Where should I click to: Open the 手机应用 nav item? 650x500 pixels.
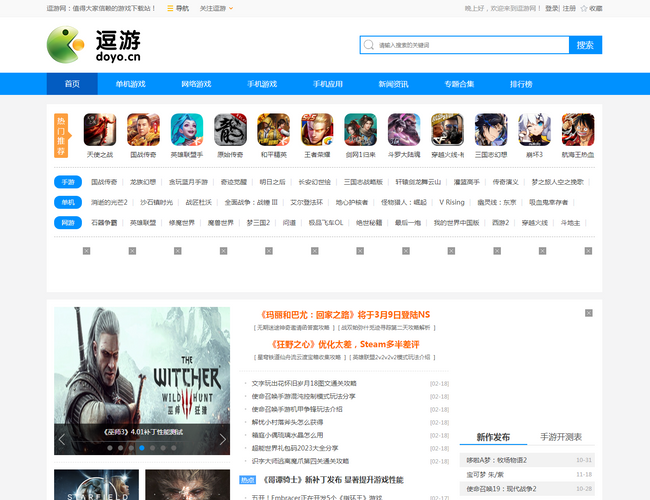click(x=328, y=84)
